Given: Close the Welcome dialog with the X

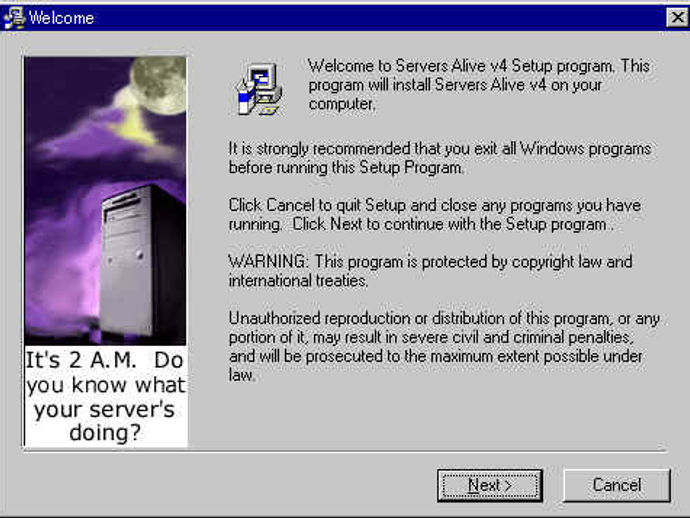Looking at the screenshot, I should 678,18.
